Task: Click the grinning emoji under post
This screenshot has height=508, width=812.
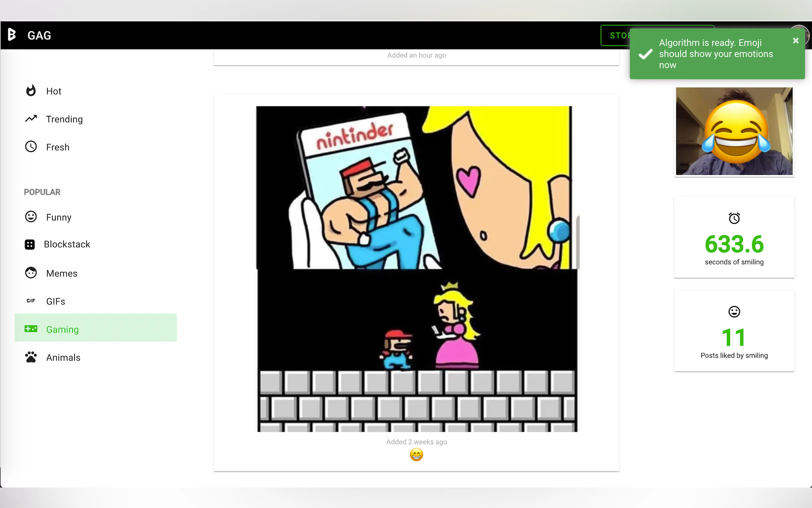Action: pos(416,455)
